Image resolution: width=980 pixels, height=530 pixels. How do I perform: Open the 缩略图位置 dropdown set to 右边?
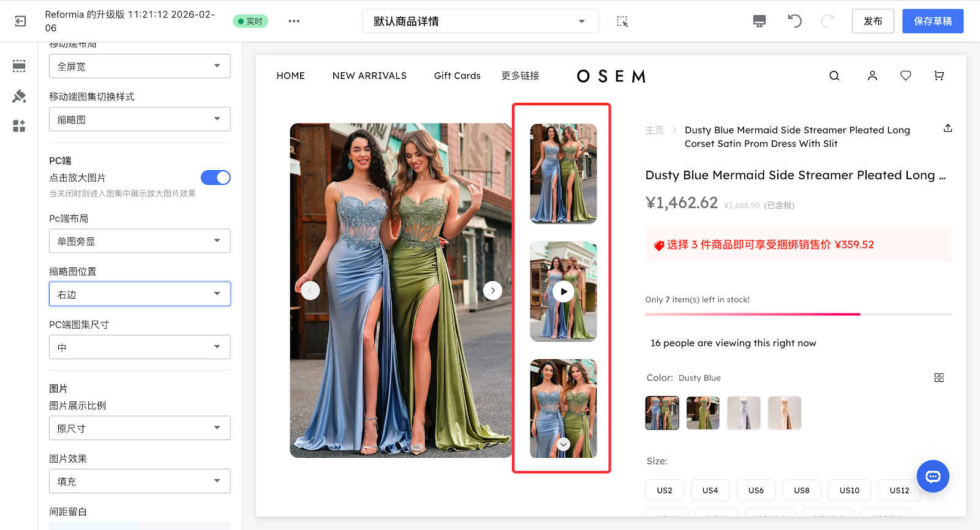[x=140, y=294]
